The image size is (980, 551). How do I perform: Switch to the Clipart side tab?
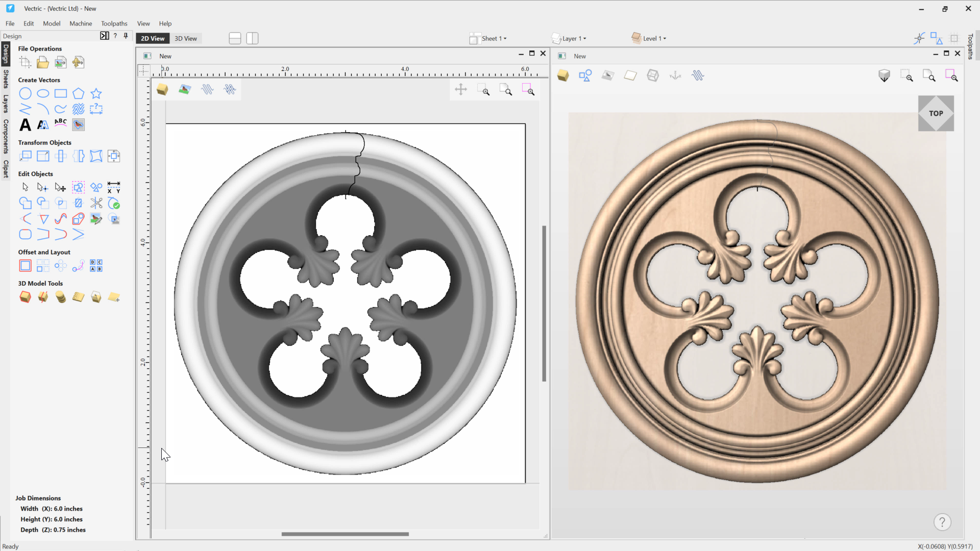point(6,168)
